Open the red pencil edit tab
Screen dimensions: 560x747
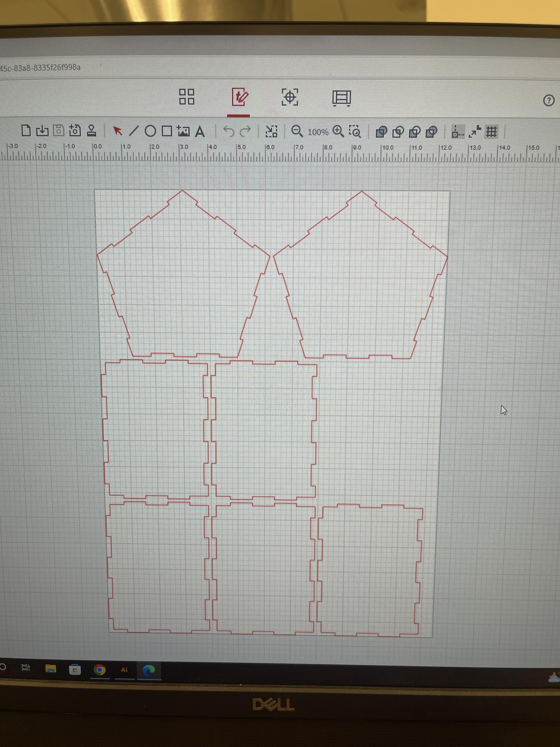click(240, 97)
